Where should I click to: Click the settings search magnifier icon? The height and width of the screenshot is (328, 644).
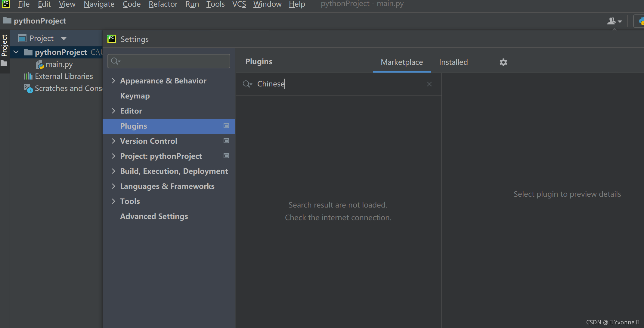[115, 61]
